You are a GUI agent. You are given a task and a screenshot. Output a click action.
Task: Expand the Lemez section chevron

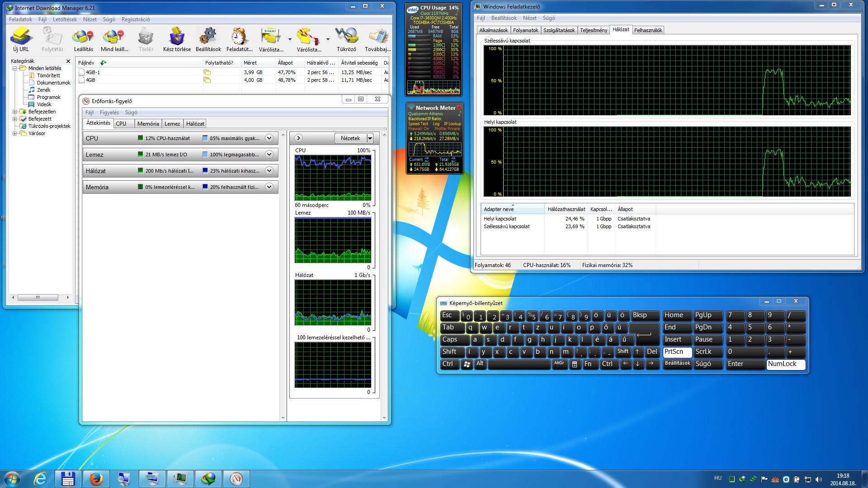pyautogui.click(x=269, y=155)
